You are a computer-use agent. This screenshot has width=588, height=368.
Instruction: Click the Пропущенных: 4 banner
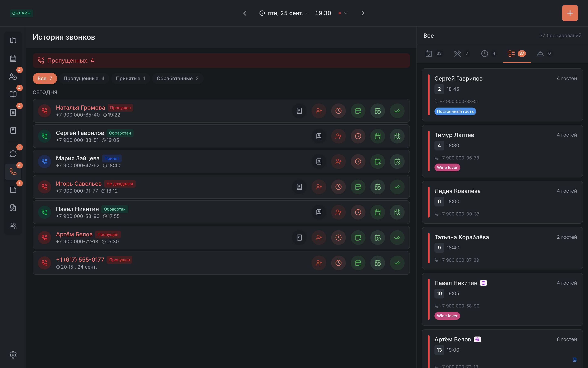pos(221,61)
